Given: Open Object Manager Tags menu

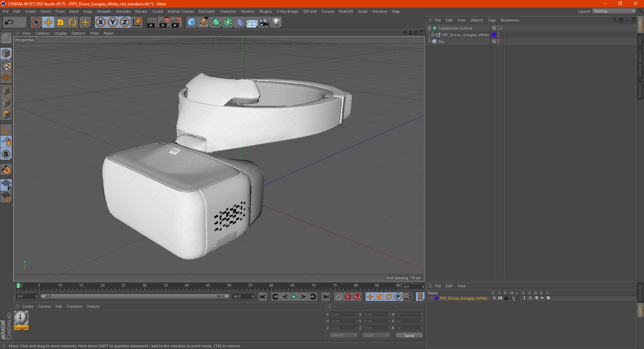Looking at the screenshot, I should pyautogui.click(x=492, y=20).
